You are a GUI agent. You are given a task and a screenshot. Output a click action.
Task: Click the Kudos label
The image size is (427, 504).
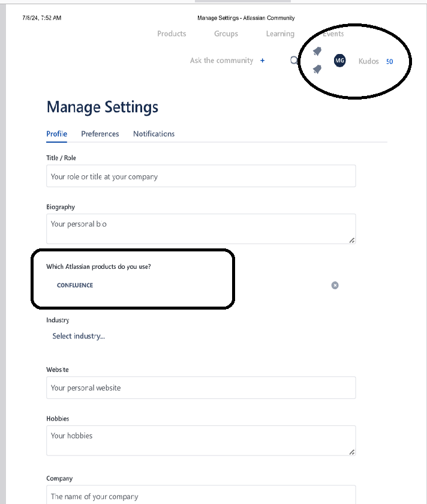click(368, 61)
